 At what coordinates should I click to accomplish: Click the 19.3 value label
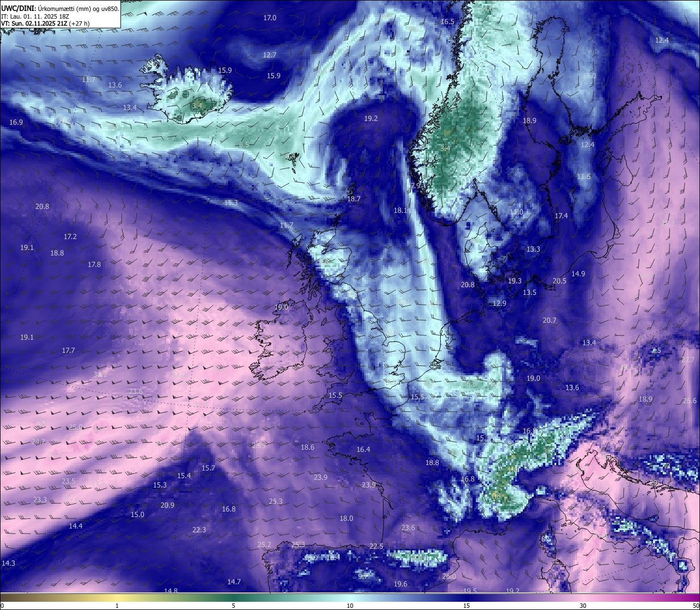click(515, 281)
